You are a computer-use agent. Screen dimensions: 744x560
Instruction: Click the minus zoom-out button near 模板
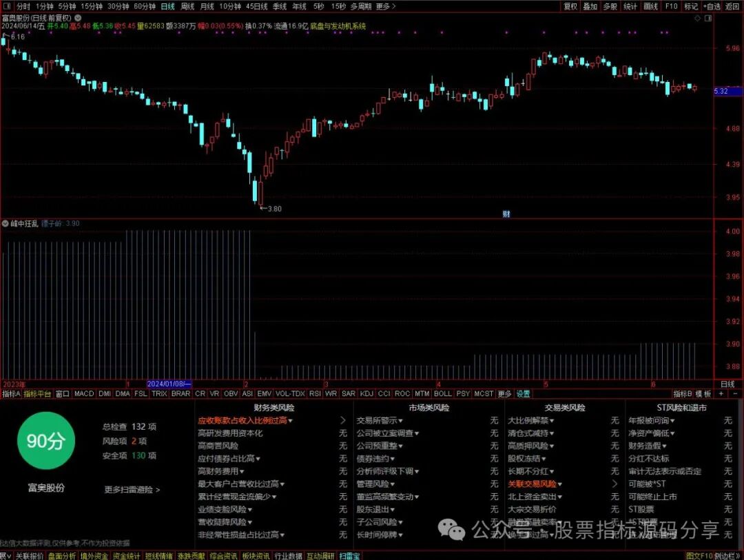click(734, 393)
